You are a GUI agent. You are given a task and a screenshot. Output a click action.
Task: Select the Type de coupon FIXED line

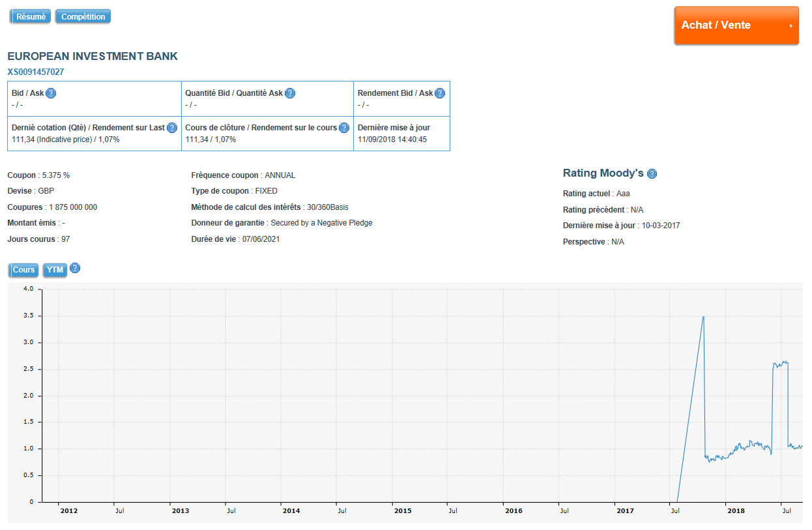pos(234,191)
